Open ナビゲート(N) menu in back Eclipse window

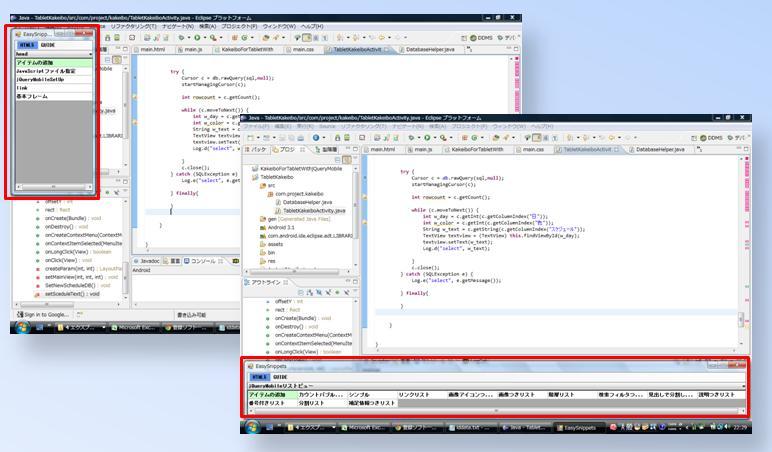(178, 26)
